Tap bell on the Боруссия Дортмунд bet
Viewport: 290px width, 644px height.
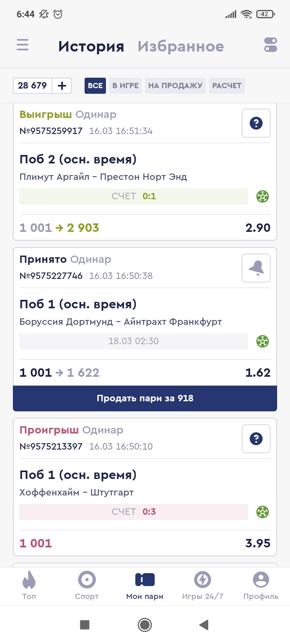256,268
